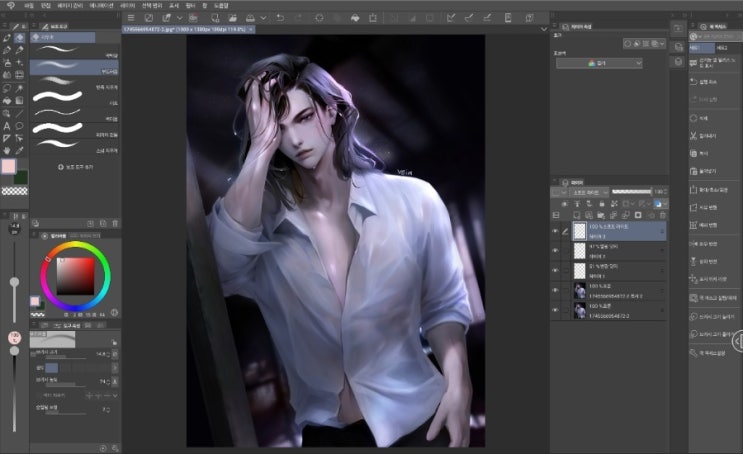Click the quick access settings entry at bottom
Image resolution: width=743 pixels, height=454 pixels.
point(708,353)
